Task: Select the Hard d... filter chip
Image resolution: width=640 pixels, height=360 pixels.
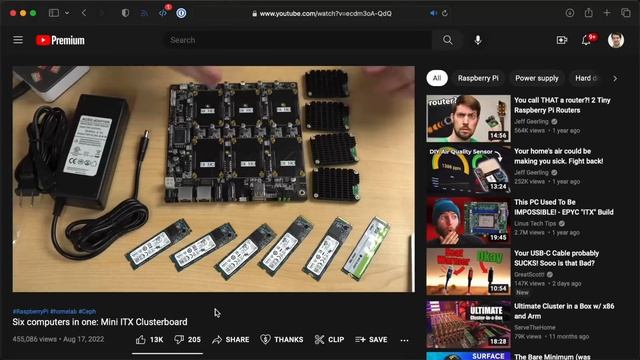Action: [587, 78]
